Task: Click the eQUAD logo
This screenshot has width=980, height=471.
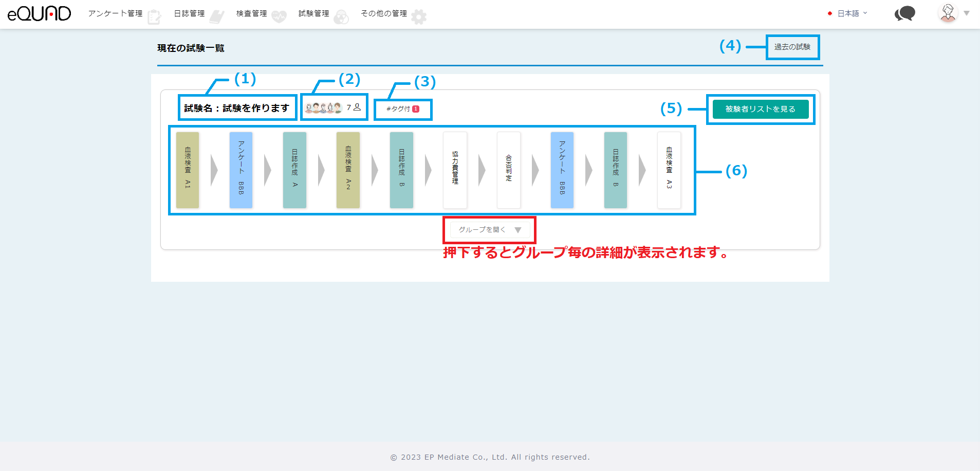Action: [x=39, y=14]
